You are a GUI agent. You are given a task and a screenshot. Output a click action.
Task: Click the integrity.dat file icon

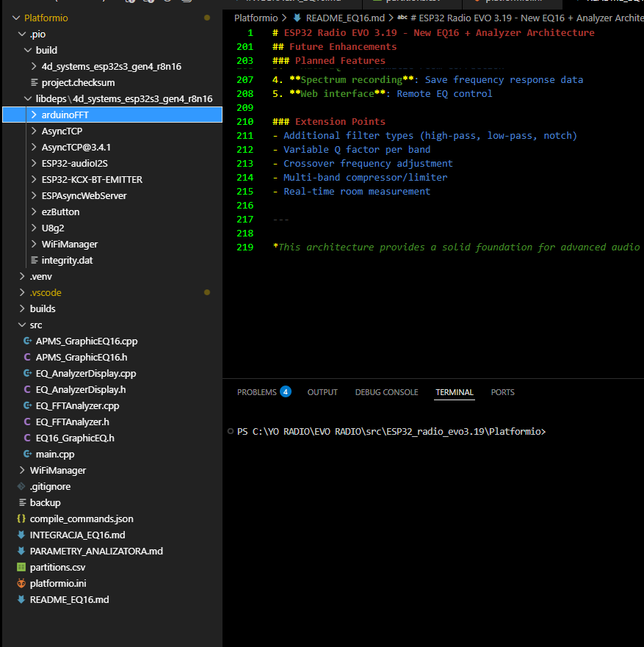click(x=34, y=260)
